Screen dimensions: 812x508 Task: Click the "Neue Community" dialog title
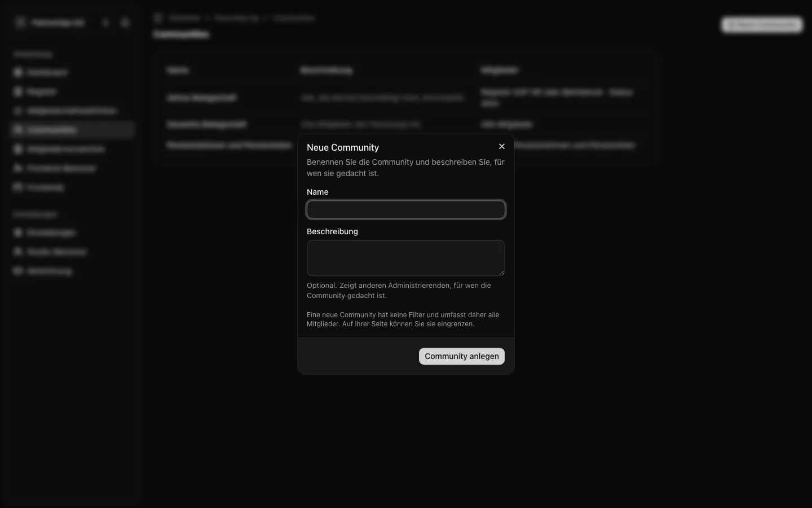coord(343,147)
